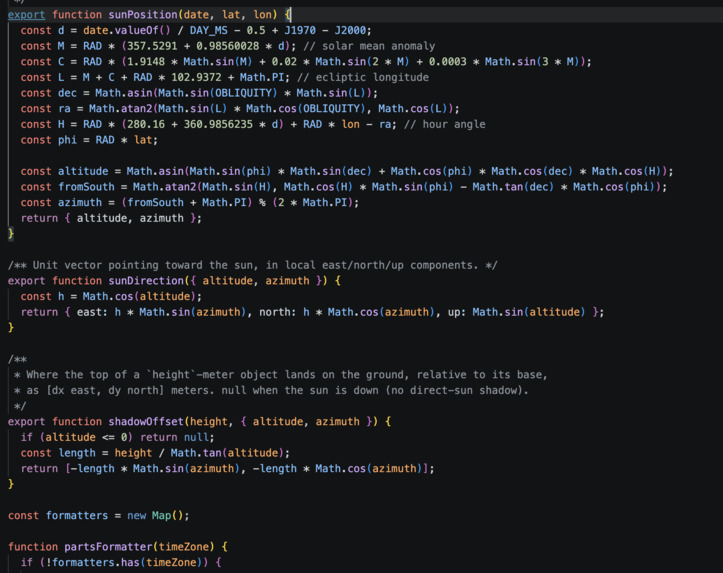This screenshot has height=573, width=723.
Task: Click 'const h = Math.cos(altitude);' line
Action: tap(111, 297)
